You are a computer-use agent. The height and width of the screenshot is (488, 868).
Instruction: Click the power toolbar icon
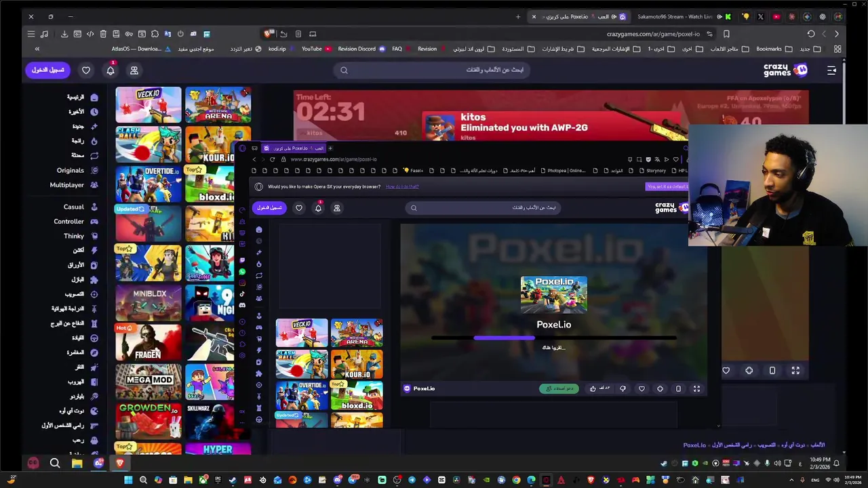tap(180, 34)
